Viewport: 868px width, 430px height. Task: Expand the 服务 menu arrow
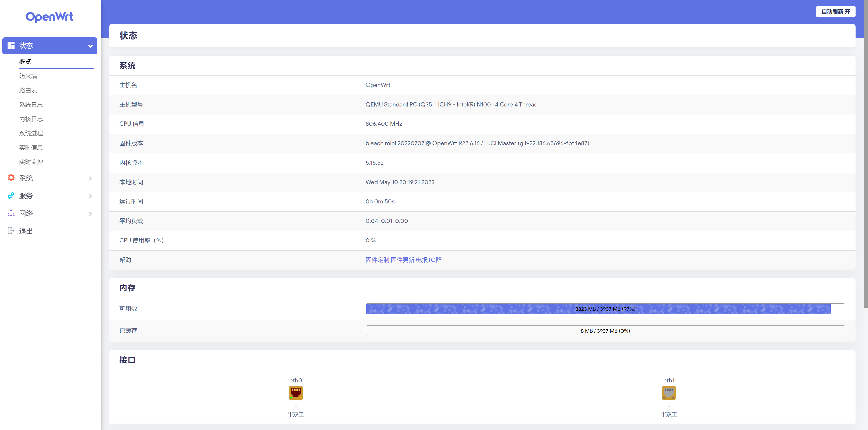click(90, 196)
